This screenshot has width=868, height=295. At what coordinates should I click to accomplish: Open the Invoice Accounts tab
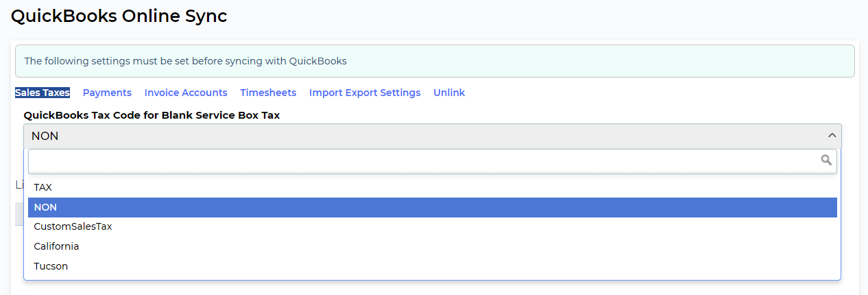(186, 93)
